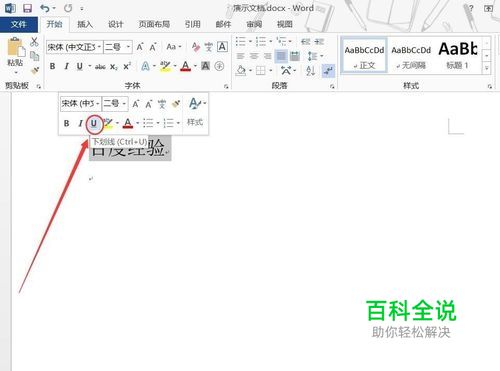Decrease font size in ribbon font group

(x=153, y=47)
